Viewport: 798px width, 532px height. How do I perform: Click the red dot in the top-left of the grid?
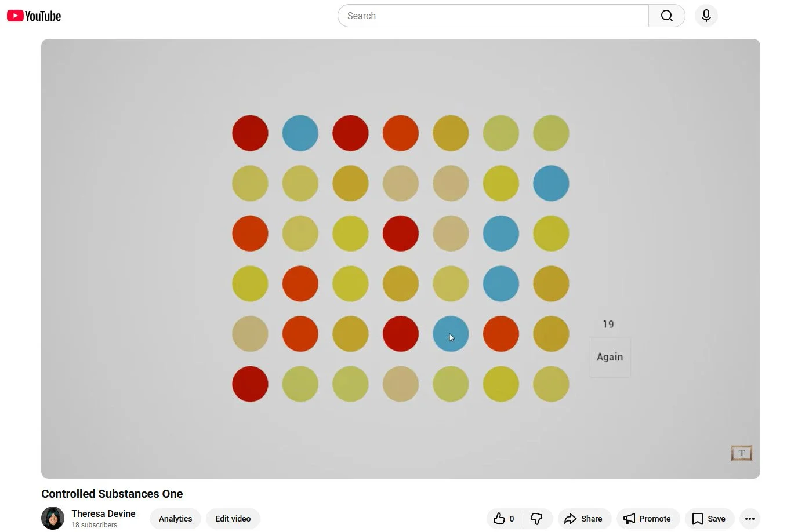pyautogui.click(x=250, y=133)
